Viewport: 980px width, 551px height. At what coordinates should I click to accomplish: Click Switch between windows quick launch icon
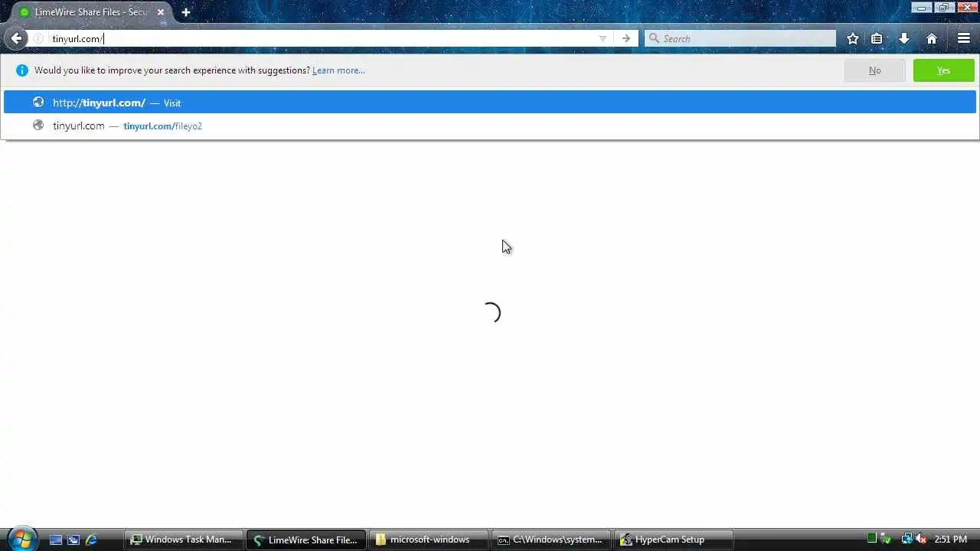coord(73,540)
